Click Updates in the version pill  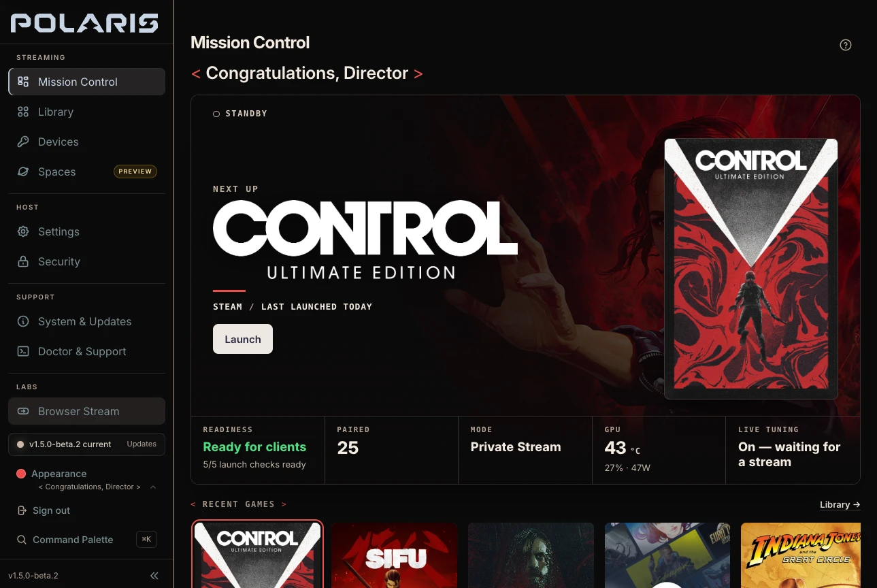[x=142, y=444]
